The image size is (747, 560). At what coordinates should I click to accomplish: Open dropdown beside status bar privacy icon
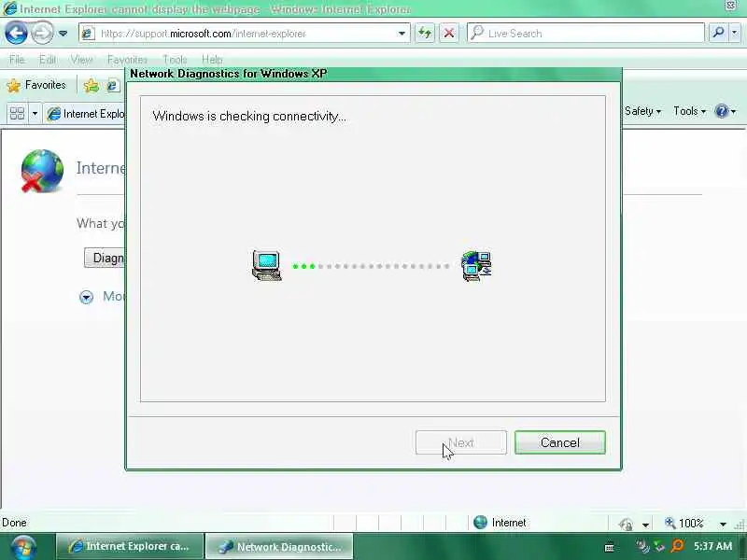pos(645,525)
